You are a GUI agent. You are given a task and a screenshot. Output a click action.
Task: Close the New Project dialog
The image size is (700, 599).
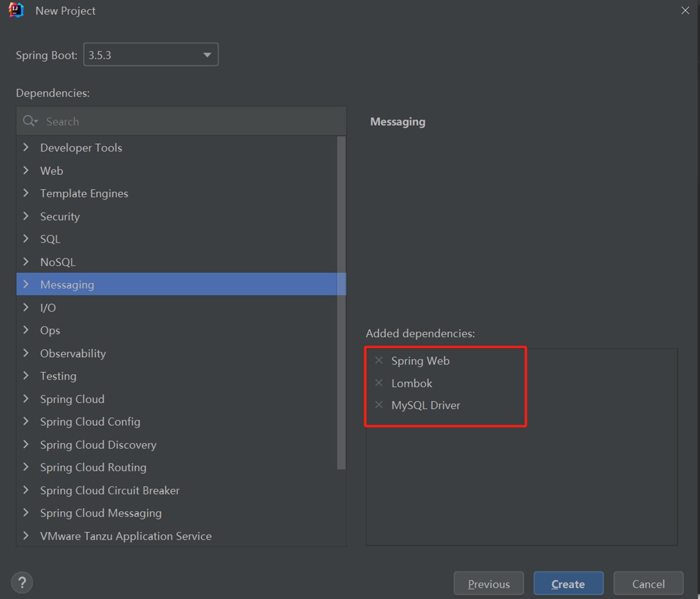point(685,11)
